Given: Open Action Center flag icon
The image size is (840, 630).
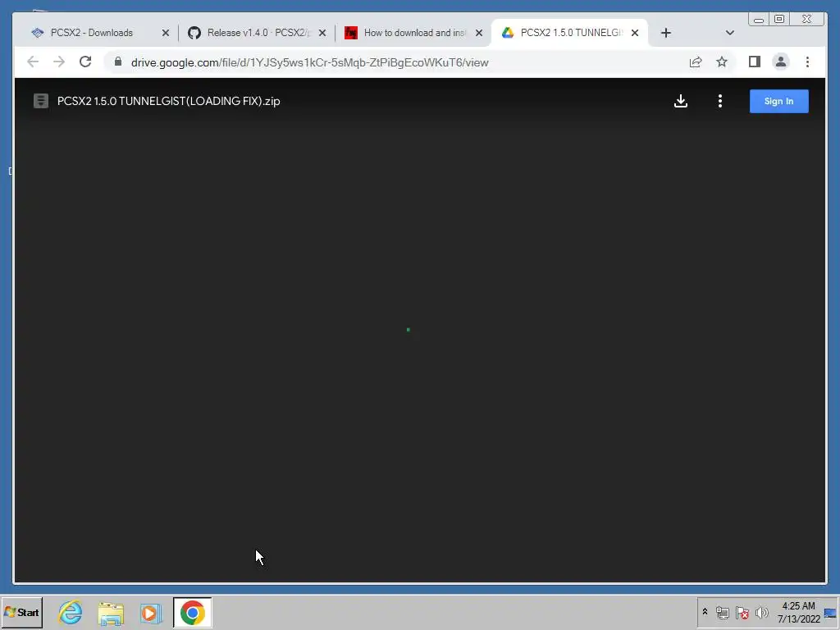Looking at the screenshot, I should (742, 612).
